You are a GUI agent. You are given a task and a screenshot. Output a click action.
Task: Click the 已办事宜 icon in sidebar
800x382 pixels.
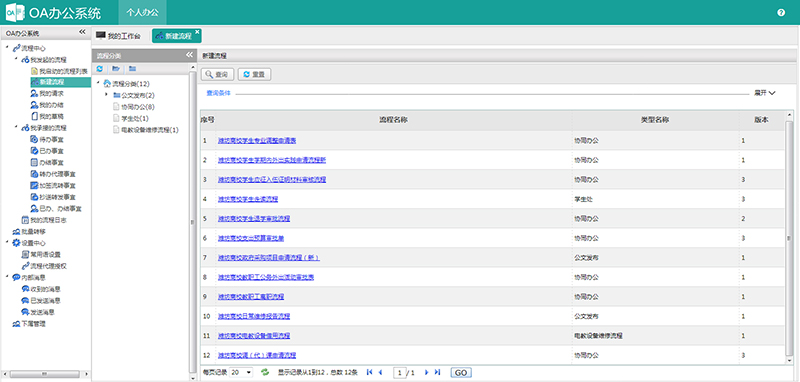[34, 151]
